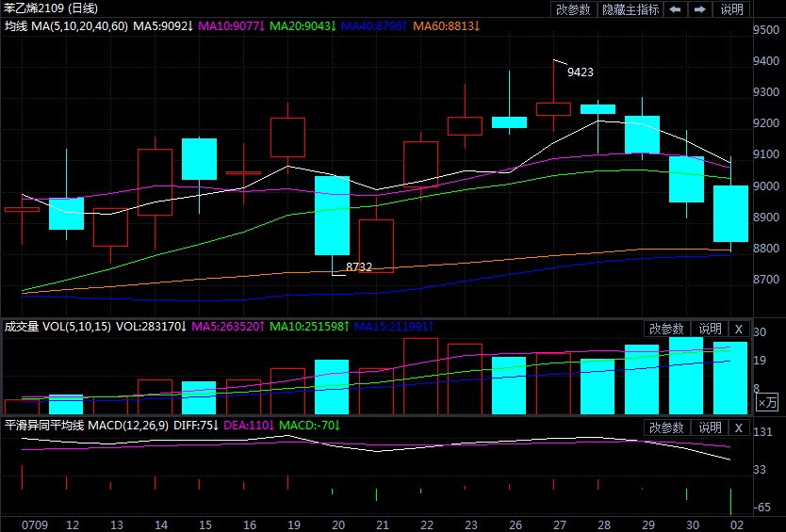The height and width of the screenshot is (532, 786).
Task: Click 改参数 in the main chart header
Action: (x=573, y=9)
